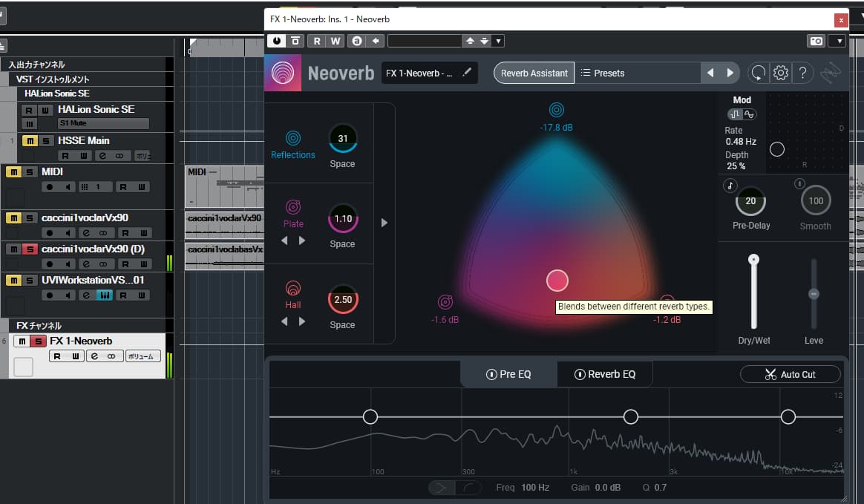Image resolution: width=864 pixels, height=504 pixels.
Task: Click the pencil icon to rename instance
Action: pos(467,73)
